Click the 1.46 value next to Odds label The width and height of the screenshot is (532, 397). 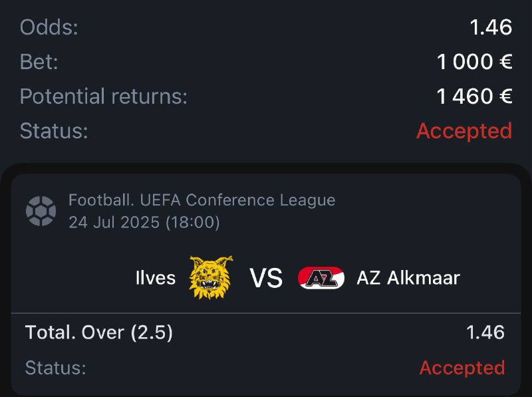pos(491,27)
